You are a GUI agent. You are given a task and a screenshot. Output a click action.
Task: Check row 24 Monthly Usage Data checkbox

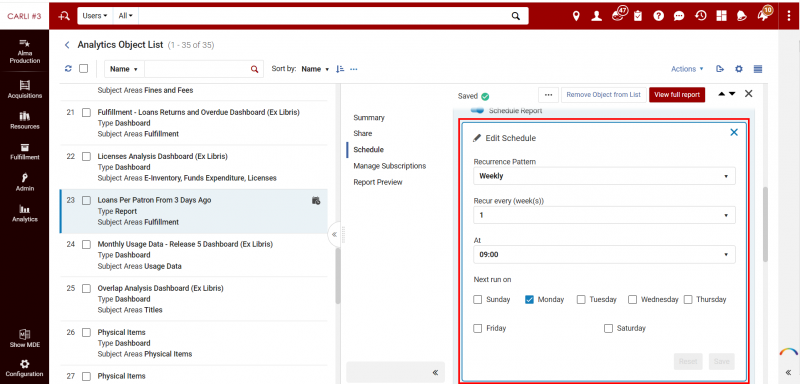[86, 244]
